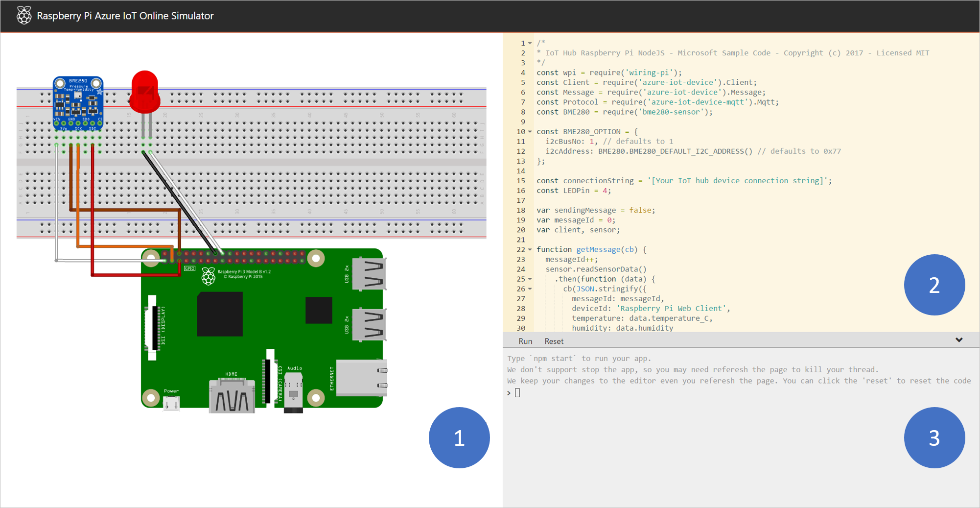
Task: Click the connection string on line 15
Action: coord(734,180)
